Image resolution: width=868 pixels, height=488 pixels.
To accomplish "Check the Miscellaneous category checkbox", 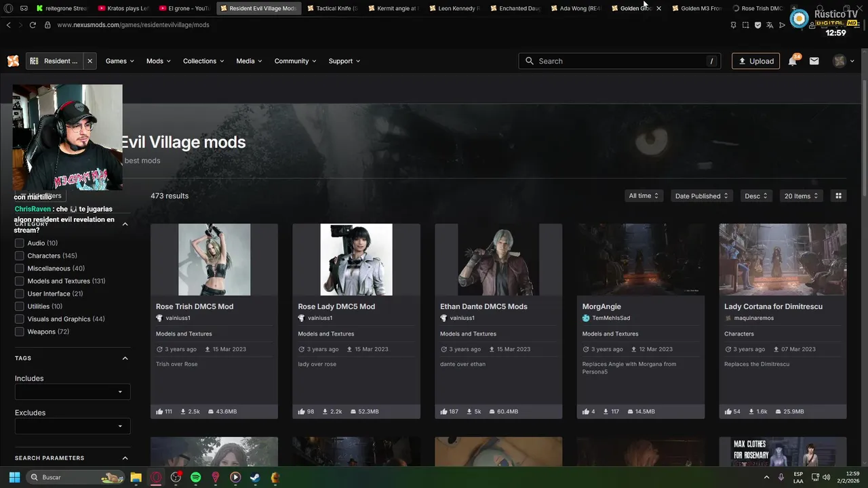I will tap(19, 268).
